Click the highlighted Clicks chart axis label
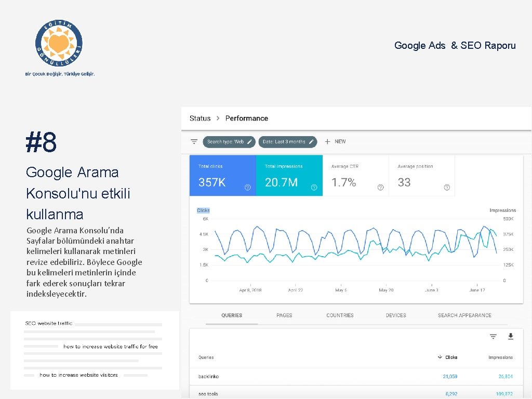Screen dimensions: 532x399 tap(203, 210)
